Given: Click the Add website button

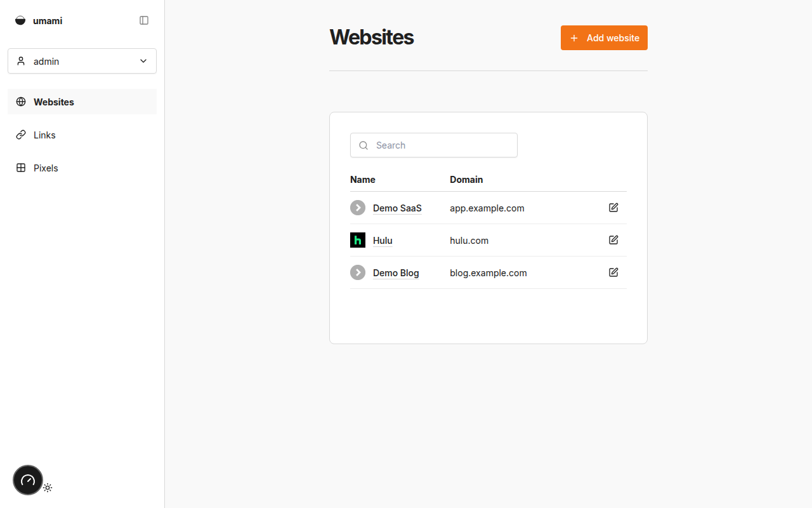Looking at the screenshot, I should (604, 37).
